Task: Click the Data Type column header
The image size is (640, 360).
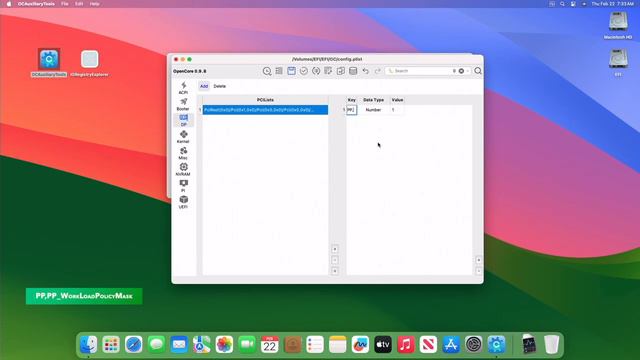Action: 373,100
